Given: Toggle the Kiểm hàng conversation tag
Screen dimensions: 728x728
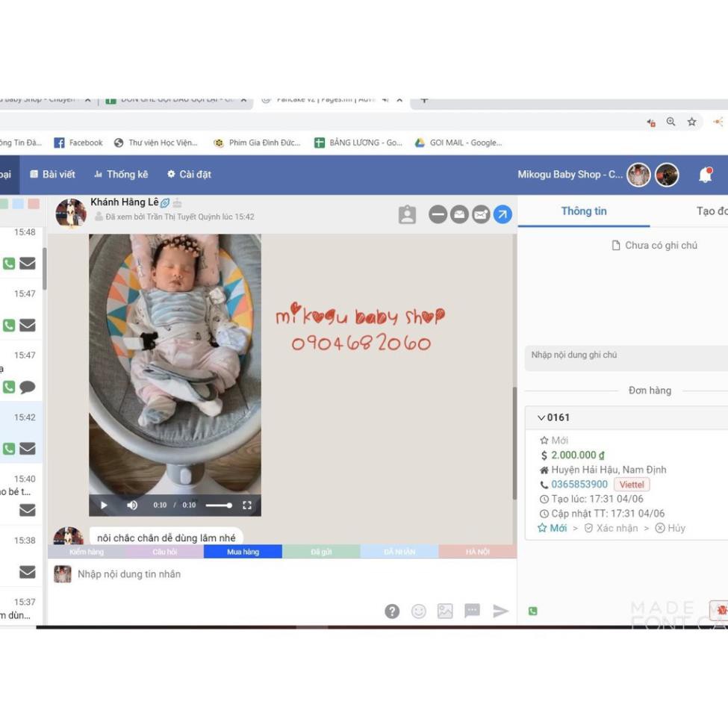Looking at the screenshot, I should (x=87, y=552).
